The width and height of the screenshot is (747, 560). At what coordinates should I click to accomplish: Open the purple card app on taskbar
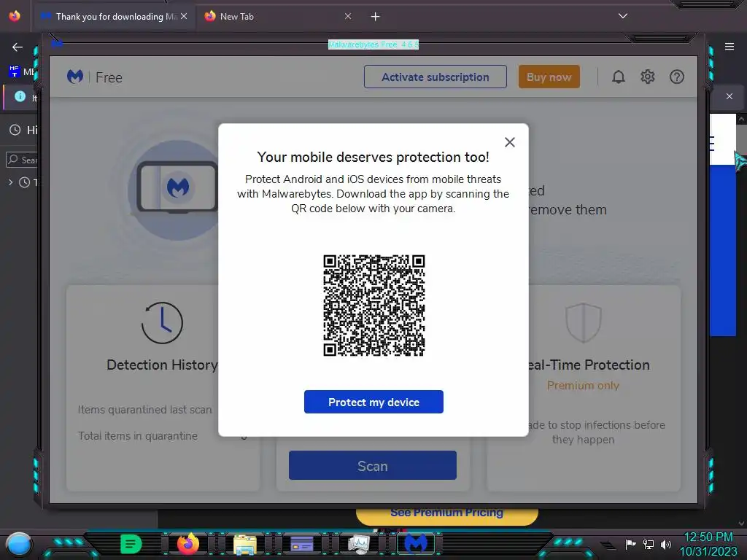pos(301,544)
